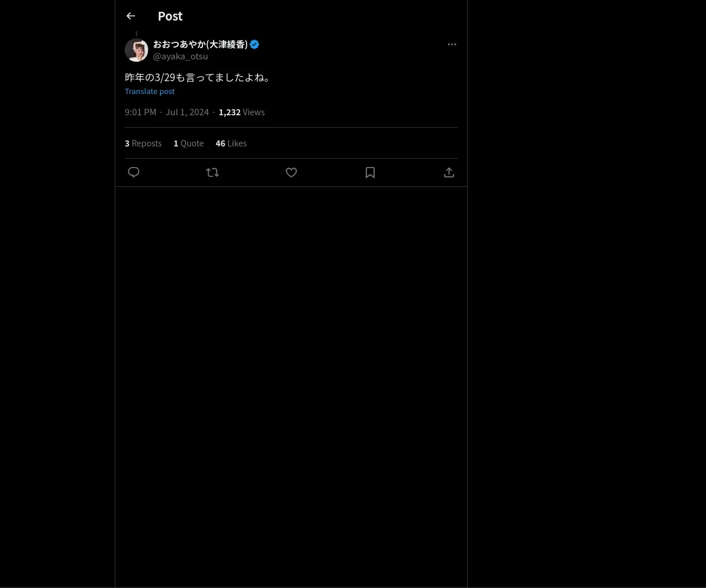This screenshot has width=706, height=588.
Task: Like the post with the heart icon
Action: point(291,172)
